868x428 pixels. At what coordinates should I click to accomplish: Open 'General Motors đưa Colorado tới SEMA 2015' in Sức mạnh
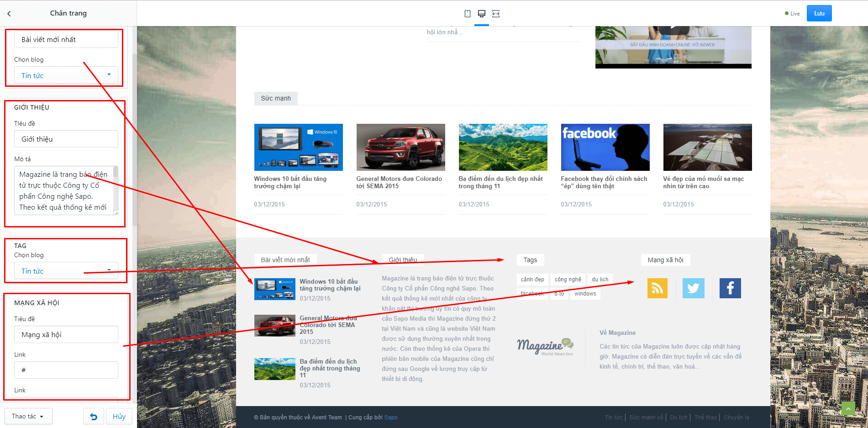point(399,182)
